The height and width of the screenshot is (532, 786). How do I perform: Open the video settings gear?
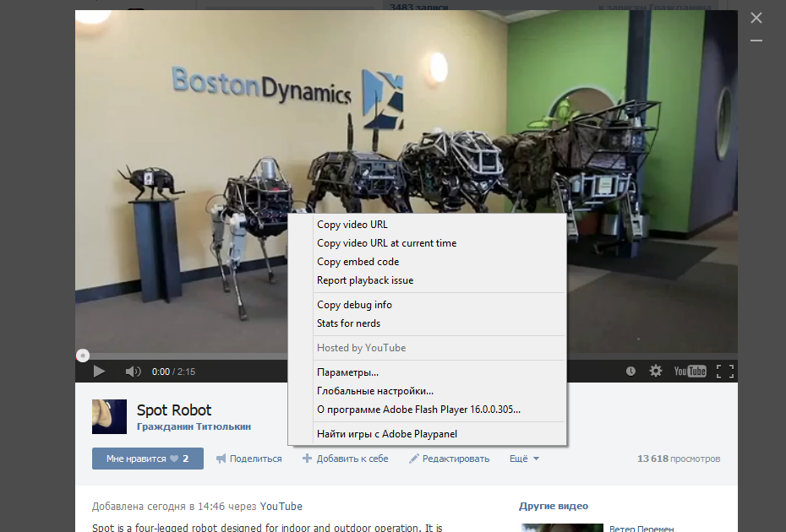(655, 372)
